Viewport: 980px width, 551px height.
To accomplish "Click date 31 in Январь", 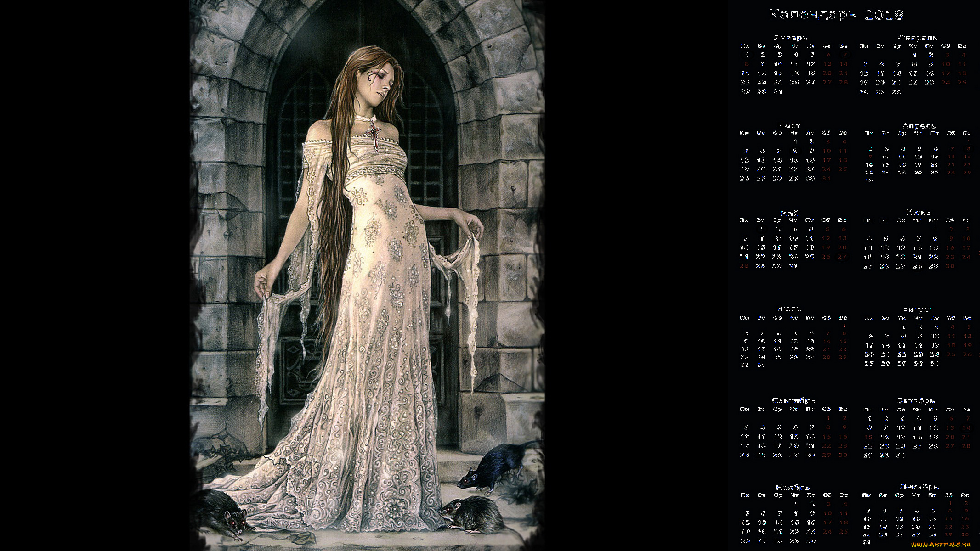I will point(777,91).
